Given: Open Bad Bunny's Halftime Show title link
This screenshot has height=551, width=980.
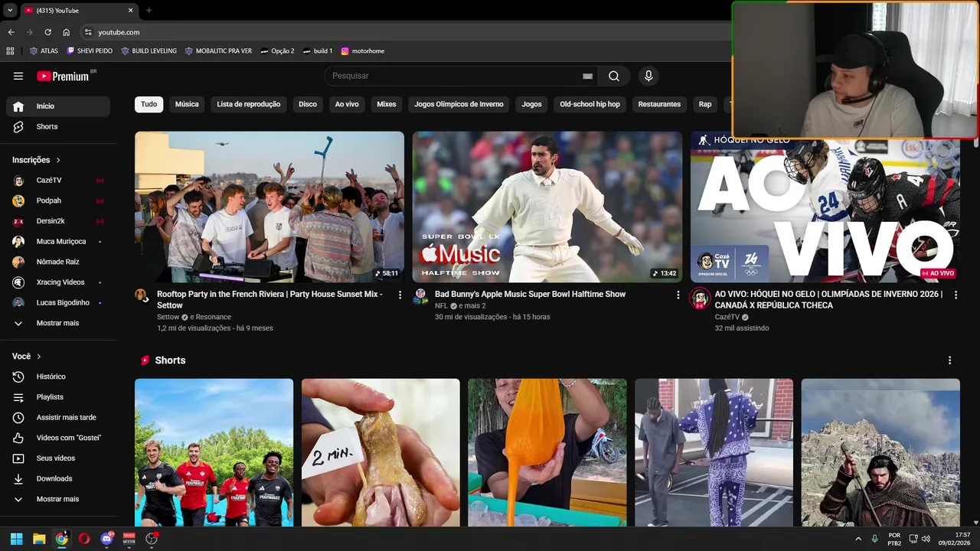Looking at the screenshot, I should (530, 294).
